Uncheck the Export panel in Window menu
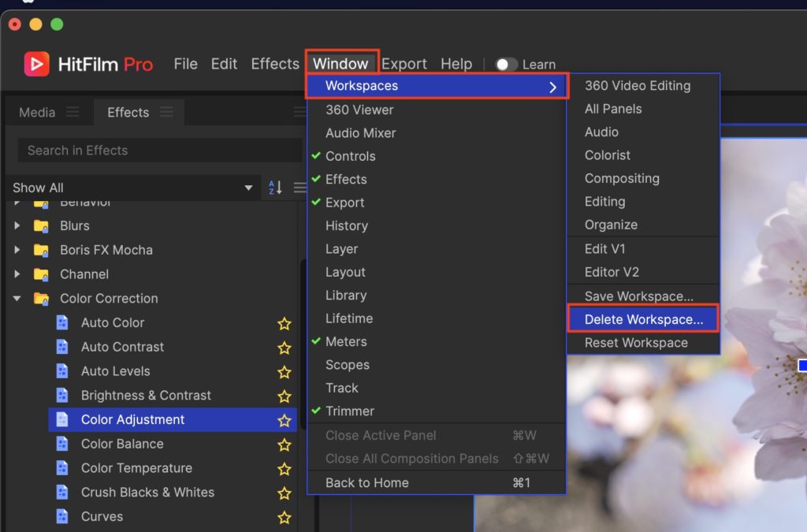 437,203
